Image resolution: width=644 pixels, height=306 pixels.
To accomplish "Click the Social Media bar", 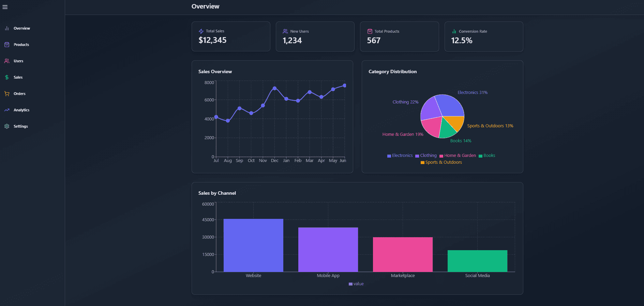I will (477, 261).
